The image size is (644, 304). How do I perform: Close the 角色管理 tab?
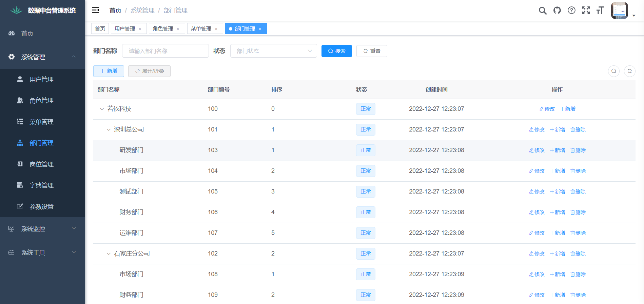pyautogui.click(x=178, y=29)
